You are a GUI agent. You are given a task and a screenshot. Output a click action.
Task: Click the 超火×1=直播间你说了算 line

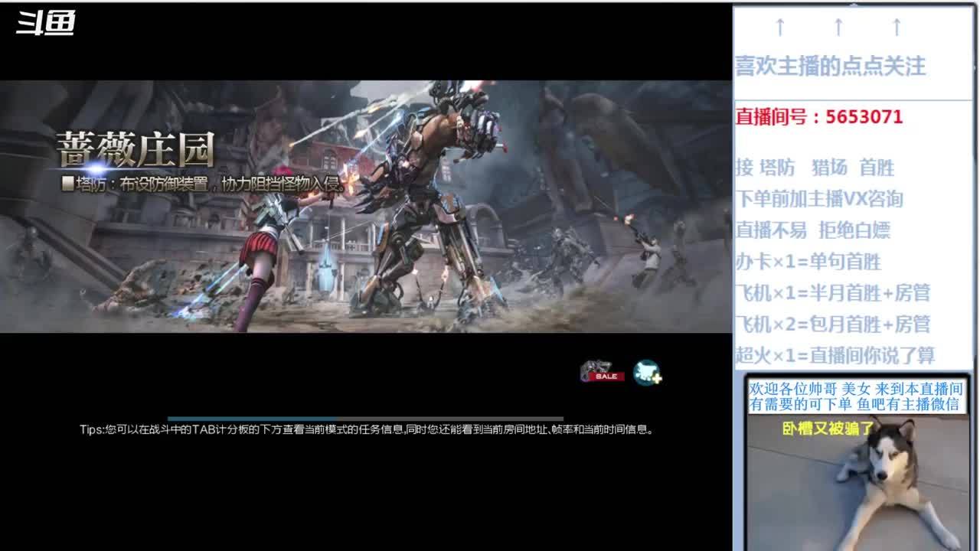[835, 356]
